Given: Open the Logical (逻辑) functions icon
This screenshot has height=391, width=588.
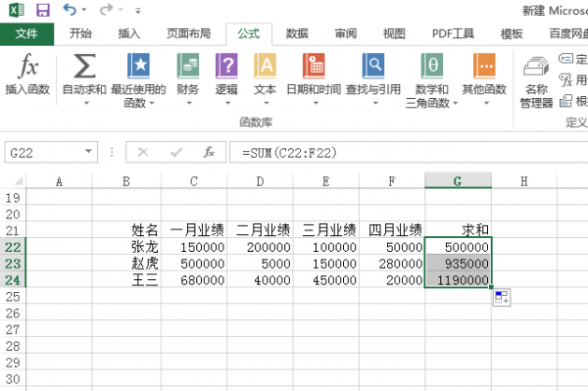Looking at the screenshot, I should [226, 66].
